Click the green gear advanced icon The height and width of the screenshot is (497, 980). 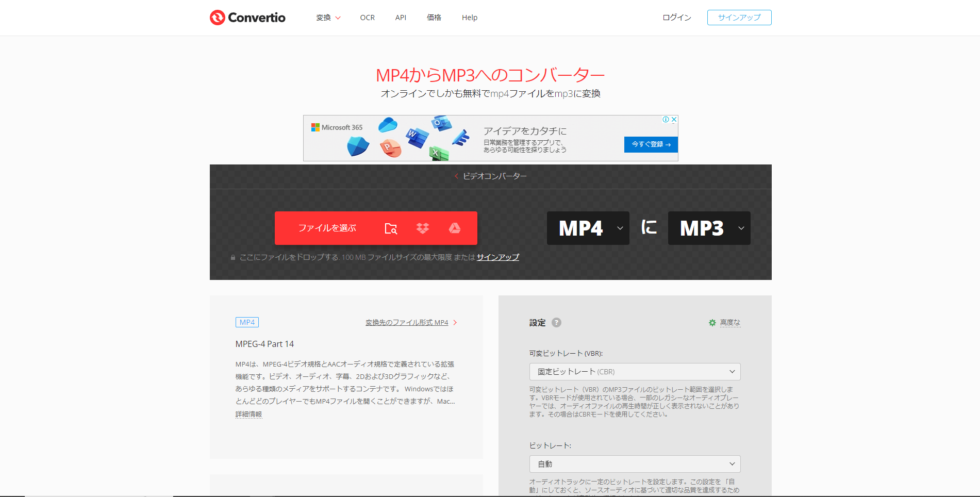coord(712,323)
